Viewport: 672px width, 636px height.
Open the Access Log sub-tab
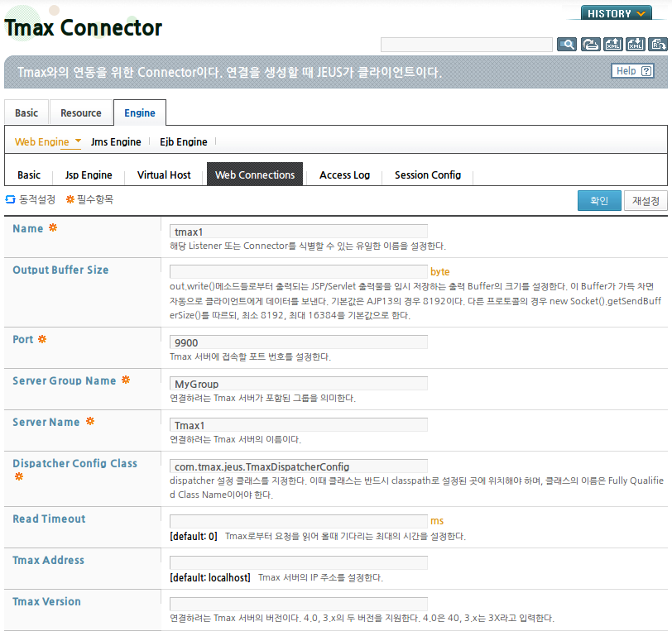click(344, 175)
